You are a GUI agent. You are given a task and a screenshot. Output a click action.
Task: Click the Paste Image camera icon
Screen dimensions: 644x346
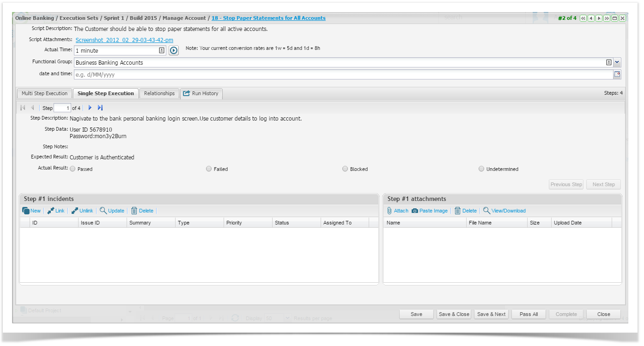415,211
